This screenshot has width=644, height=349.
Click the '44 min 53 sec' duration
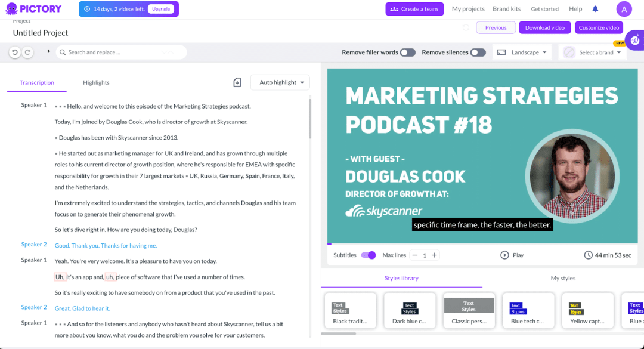(613, 255)
